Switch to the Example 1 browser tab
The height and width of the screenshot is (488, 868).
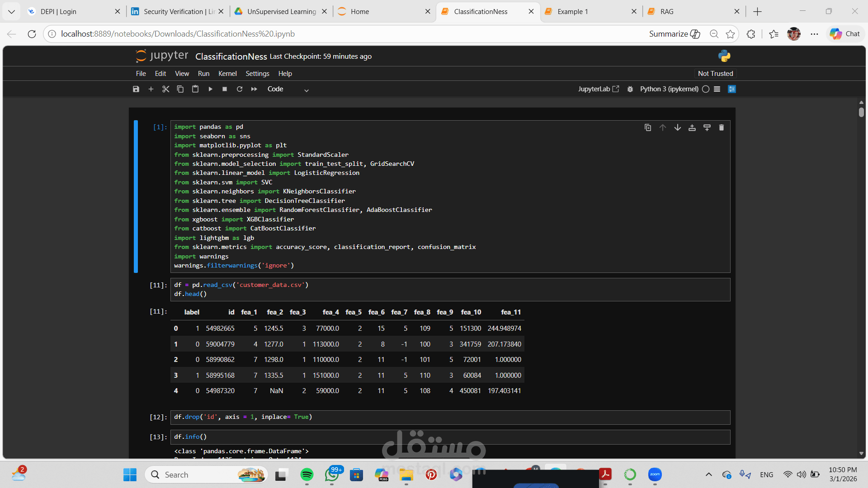click(573, 11)
